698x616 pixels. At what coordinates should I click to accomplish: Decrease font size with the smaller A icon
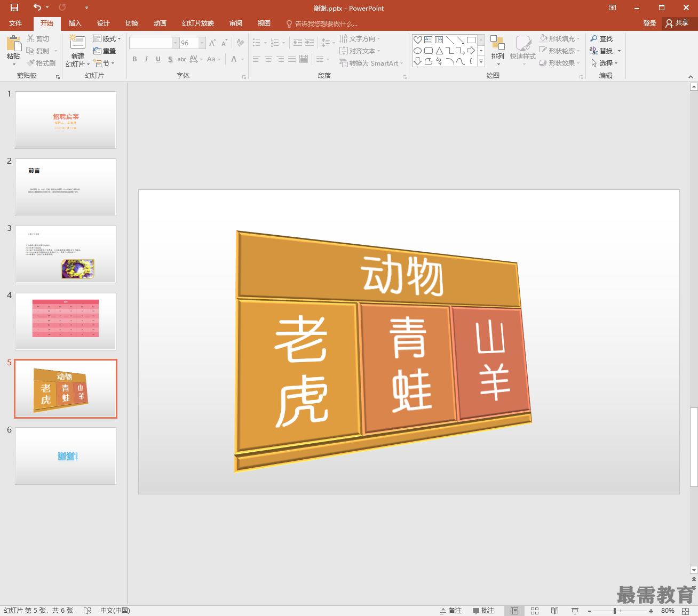click(x=224, y=43)
